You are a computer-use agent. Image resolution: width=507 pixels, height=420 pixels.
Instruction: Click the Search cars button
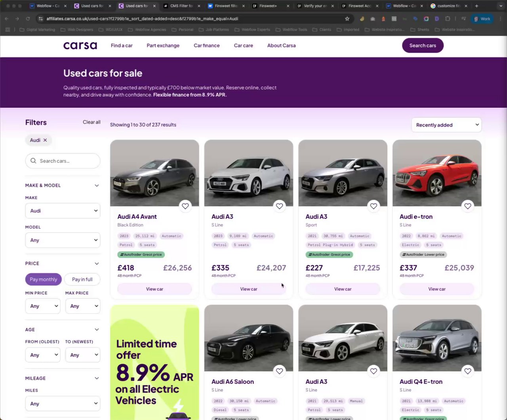click(423, 46)
